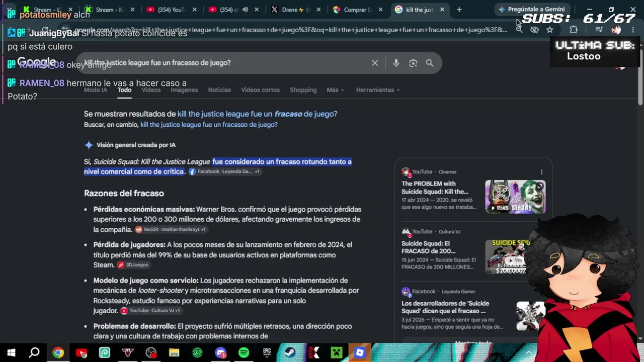
Task: Select the Videos search tab
Action: pos(151,90)
